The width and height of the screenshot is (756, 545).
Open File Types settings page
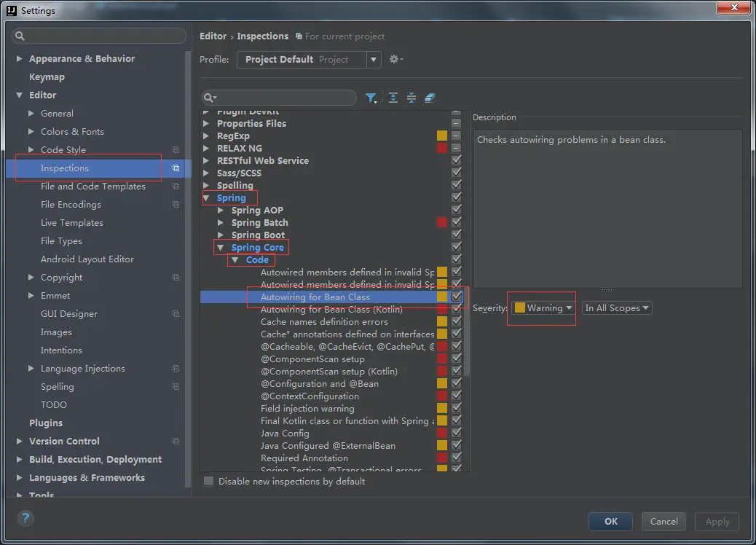tap(61, 241)
